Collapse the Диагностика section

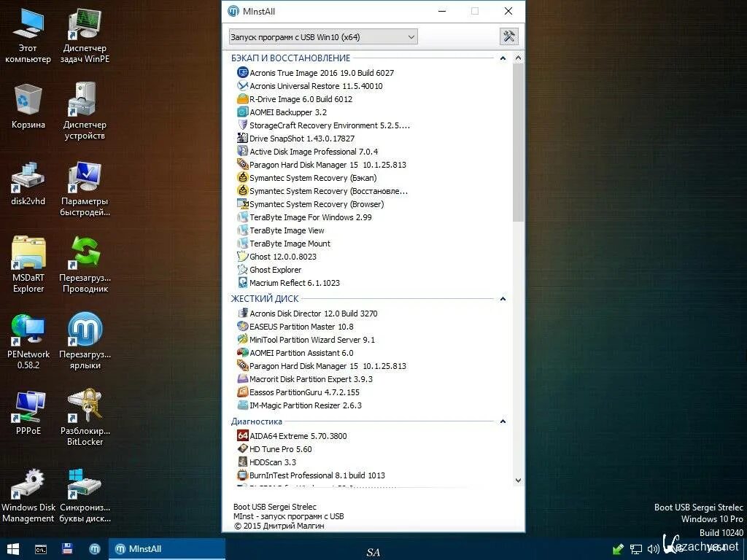click(503, 421)
